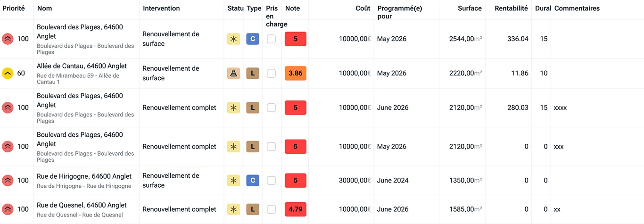Screen dimensions: 644x224
Task: Click the orange 3.86 note badge
Action: 296,73
